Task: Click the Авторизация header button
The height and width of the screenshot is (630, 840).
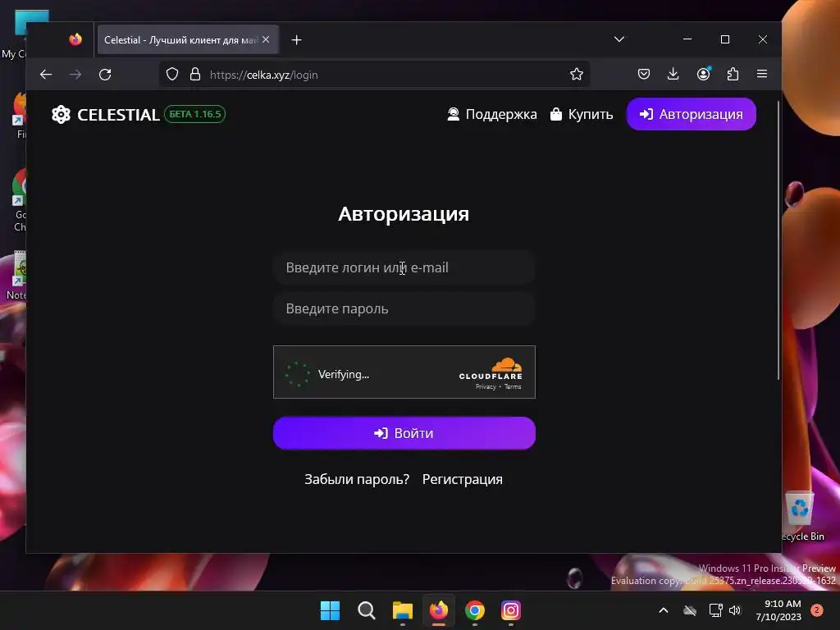Action: [691, 114]
